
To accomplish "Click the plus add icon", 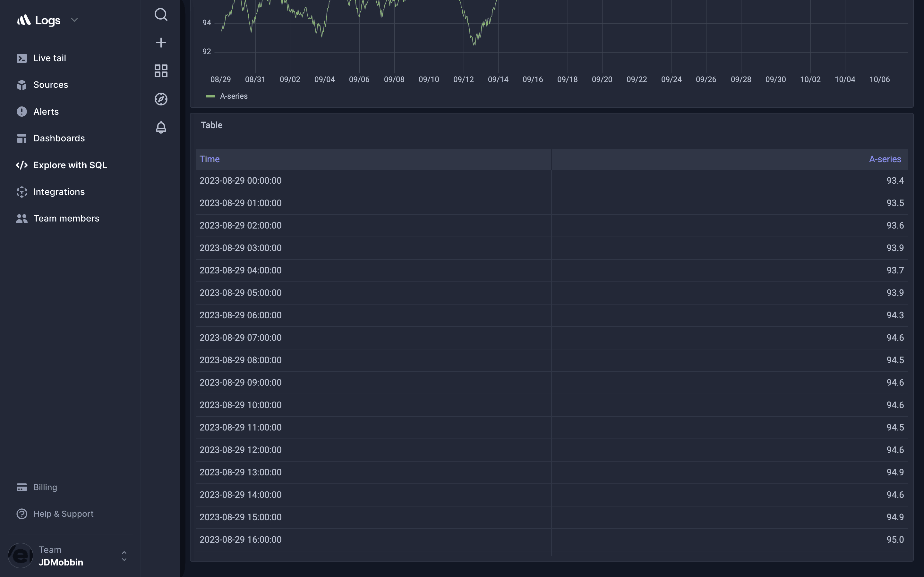I will coord(161,42).
